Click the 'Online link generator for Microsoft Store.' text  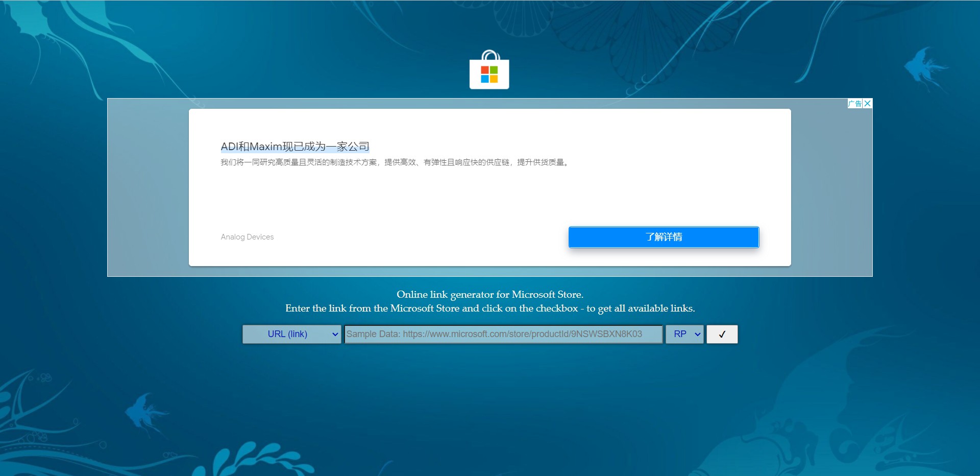tap(490, 294)
